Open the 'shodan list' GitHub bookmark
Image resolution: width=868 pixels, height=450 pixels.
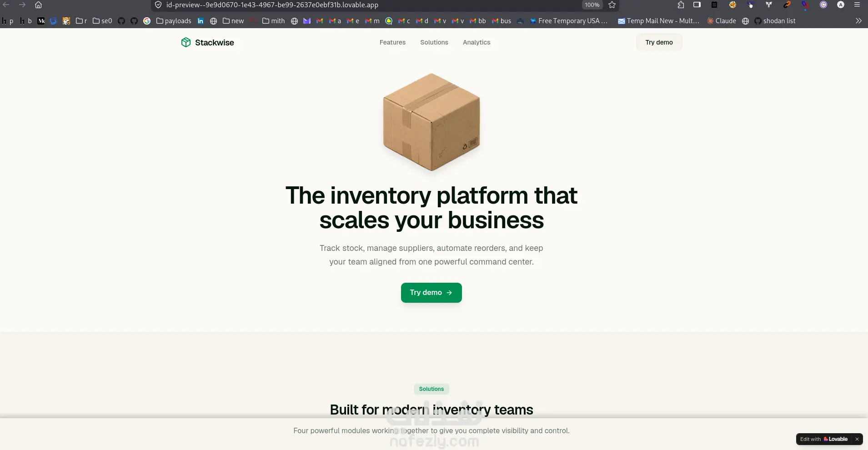coord(775,21)
